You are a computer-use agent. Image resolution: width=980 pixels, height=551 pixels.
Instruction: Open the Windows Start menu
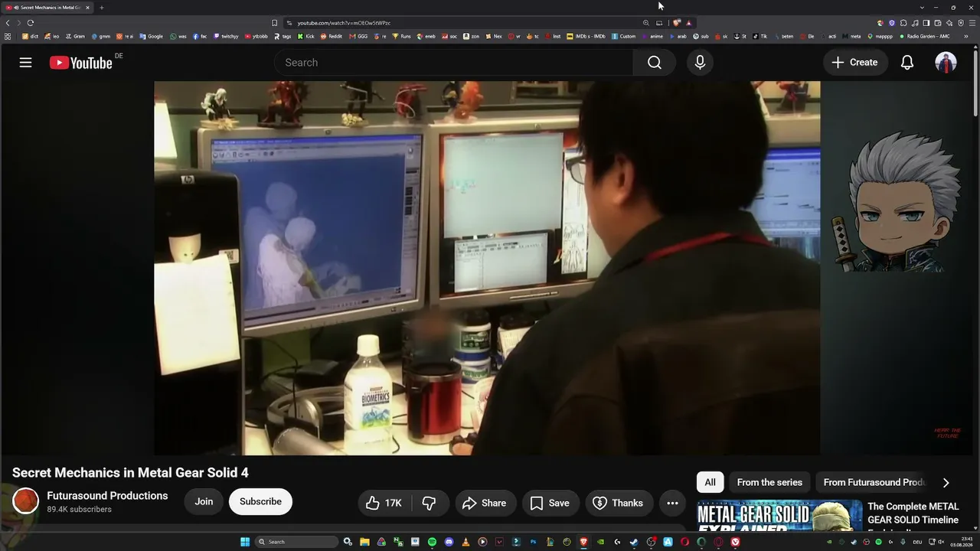pyautogui.click(x=245, y=542)
